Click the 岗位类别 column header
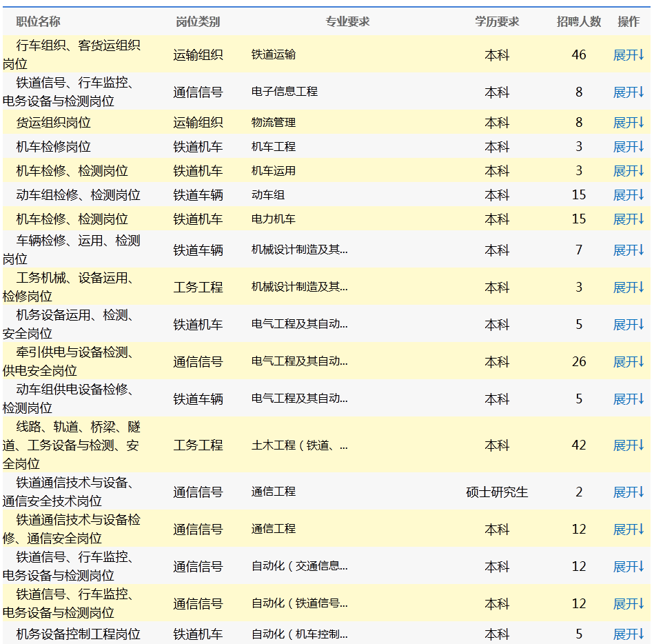Image resolution: width=654 pixels, height=644 pixels. tap(198, 21)
